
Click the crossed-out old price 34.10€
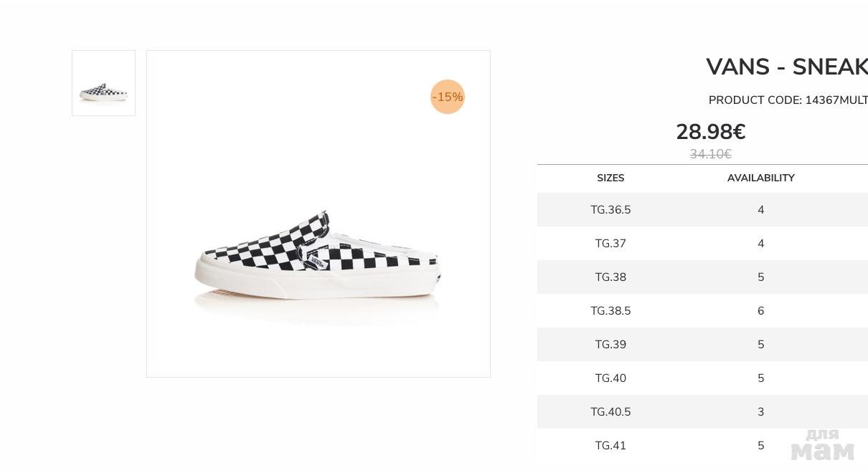(710, 154)
